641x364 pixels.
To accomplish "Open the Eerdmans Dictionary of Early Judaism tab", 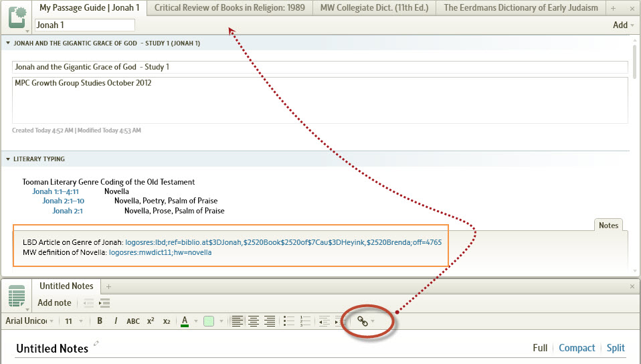I will (x=521, y=8).
